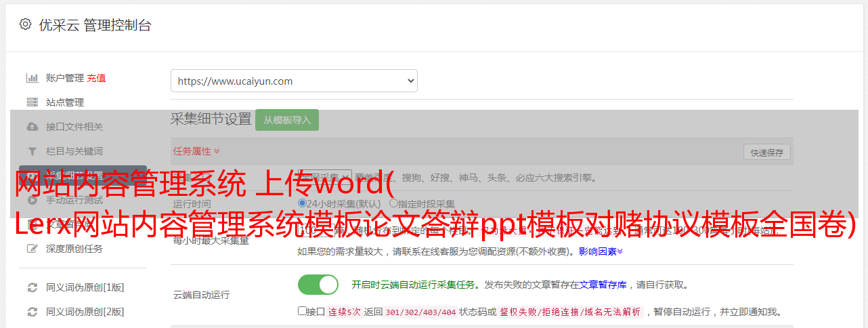Image resolution: width=868 pixels, height=328 pixels.
Task: Select the 24小时采集(默认) radio option
Action: (303, 203)
